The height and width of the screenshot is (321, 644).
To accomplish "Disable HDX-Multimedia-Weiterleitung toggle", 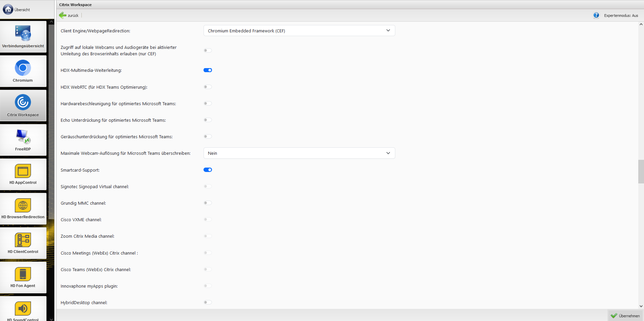I will [208, 70].
